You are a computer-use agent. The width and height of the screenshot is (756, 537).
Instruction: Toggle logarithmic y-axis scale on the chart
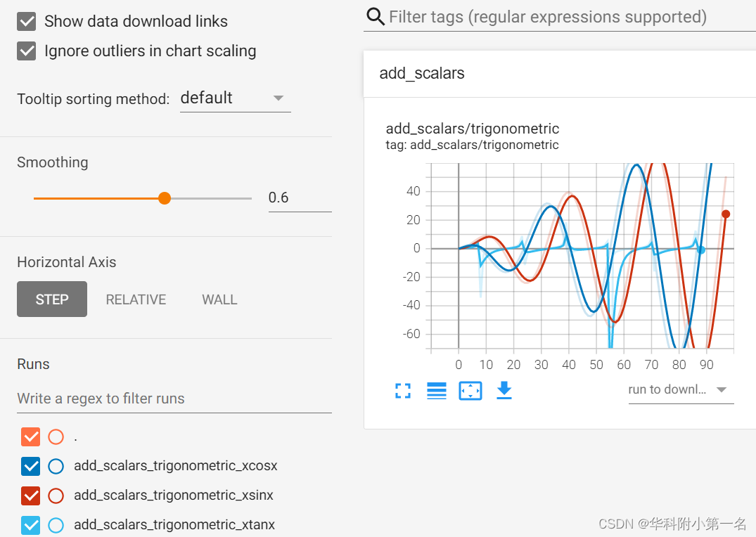click(436, 391)
